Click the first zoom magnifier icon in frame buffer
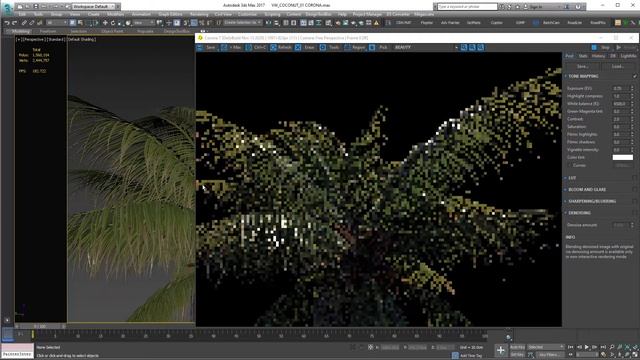 [x=464, y=48]
